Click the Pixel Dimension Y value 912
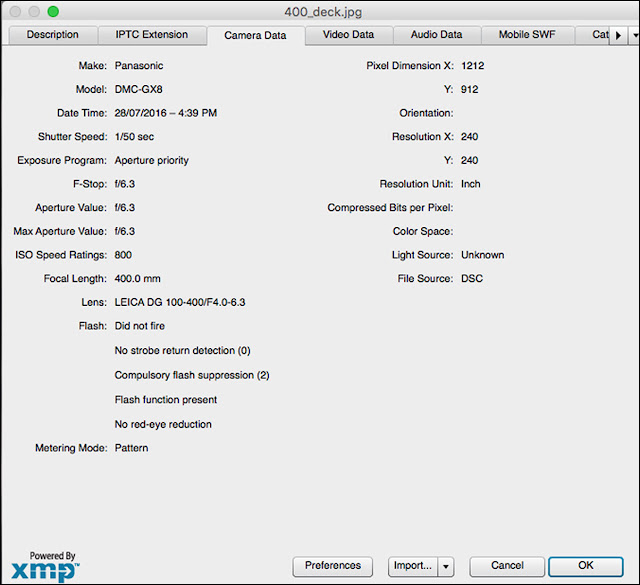This screenshot has width=640, height=585. 469,89
